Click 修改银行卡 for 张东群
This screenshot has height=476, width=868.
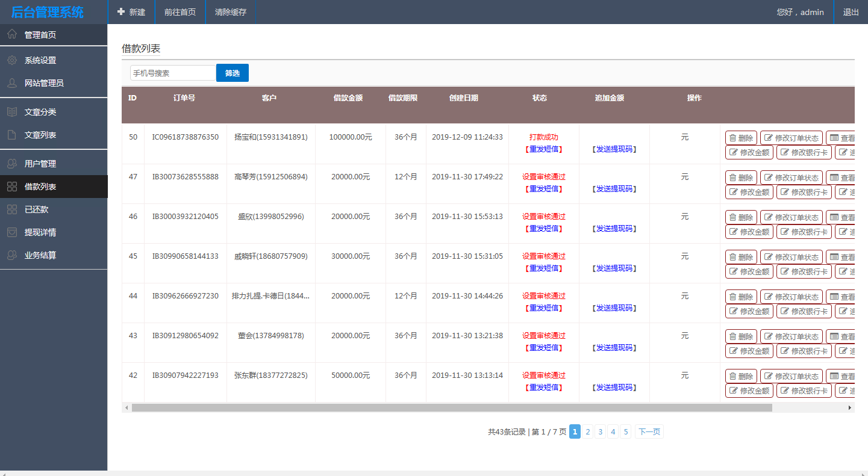804,391
